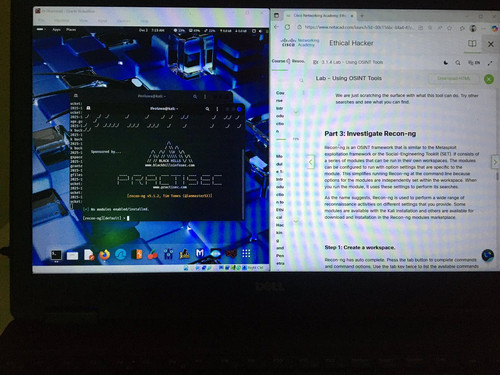Click the chat assistant globe icon
This screenshot has width=500, height=375.
(x=488, y=256)
